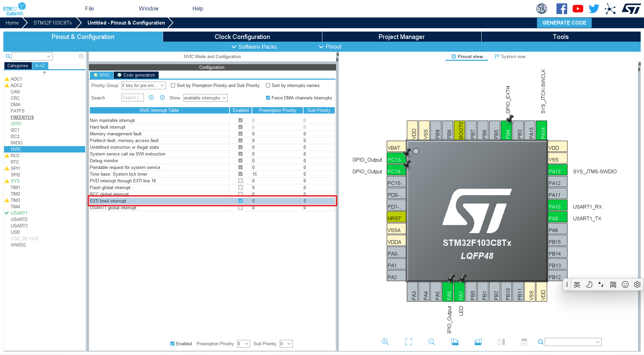Open the Window menu
The width and height of the screenshot is (644, 355).
point(149,8)
